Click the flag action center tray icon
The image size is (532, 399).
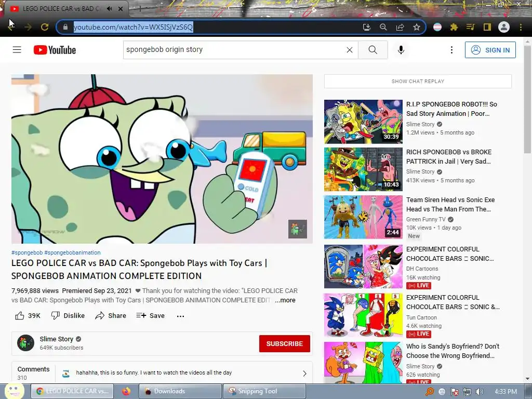point(454,392)
